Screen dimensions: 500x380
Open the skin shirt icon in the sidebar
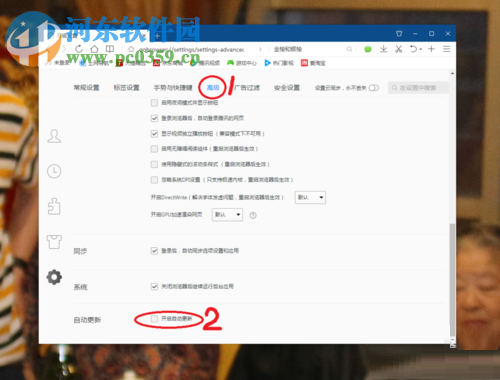(x=54, y=242)
